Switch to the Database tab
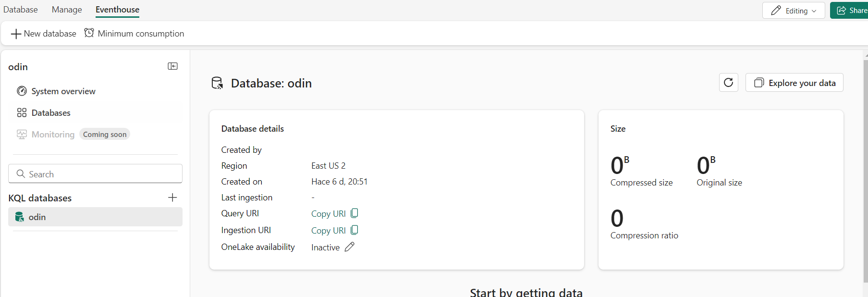Screen dimensions: 868x297 click(x=21, y=10)
